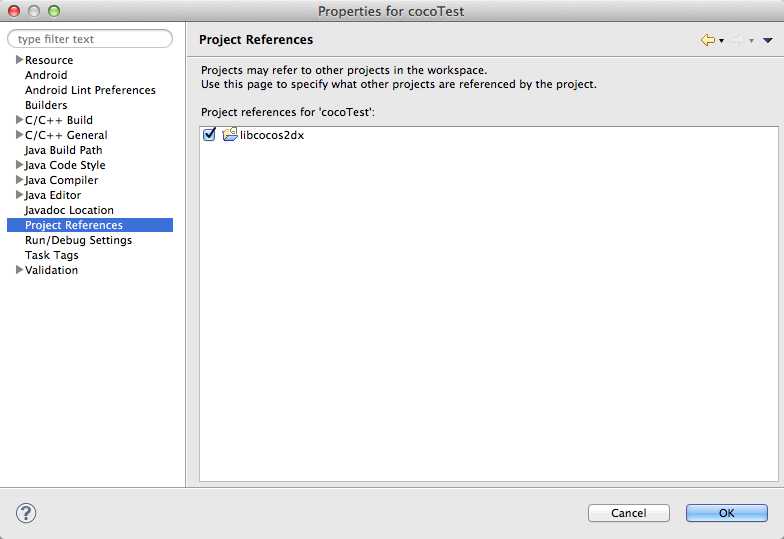Click the yellow back navigation arrow
This screenshot has height=539, width=784.
tap(708, 40)
